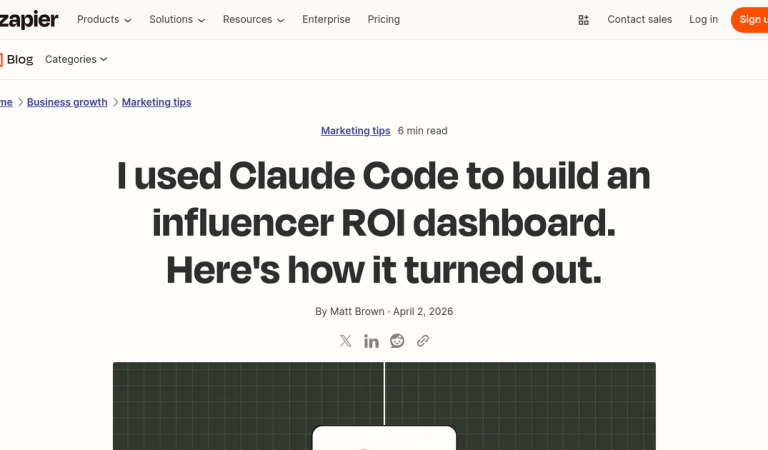This screenshot has width=768, height=450.
Task: Share the article on LinkedIn
Action: pyautogui.click(x=371, y=341)
